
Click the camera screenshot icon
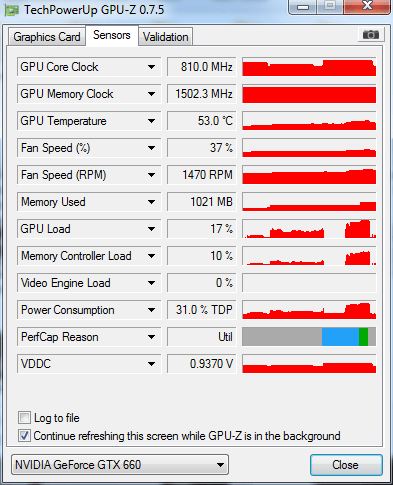pos(371,34)
